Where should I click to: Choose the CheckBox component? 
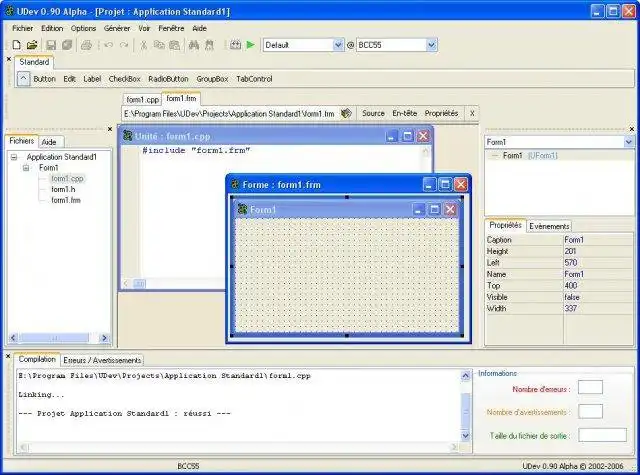tap(124, 79)
